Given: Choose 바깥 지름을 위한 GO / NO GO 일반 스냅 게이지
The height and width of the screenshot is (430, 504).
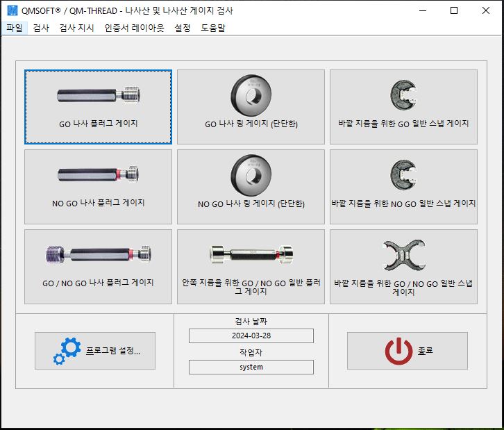Looking at the screenshot, I should click(x=403, y=267).
